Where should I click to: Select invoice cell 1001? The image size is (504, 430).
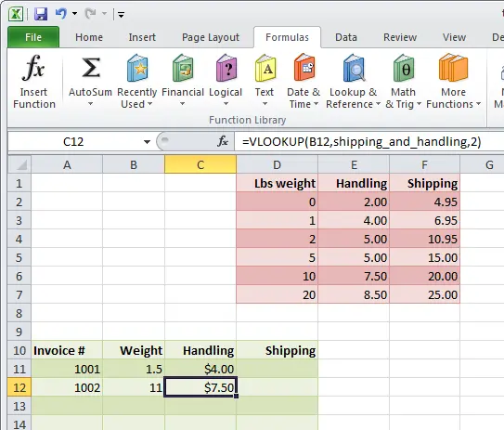click(x=67, y=369)
